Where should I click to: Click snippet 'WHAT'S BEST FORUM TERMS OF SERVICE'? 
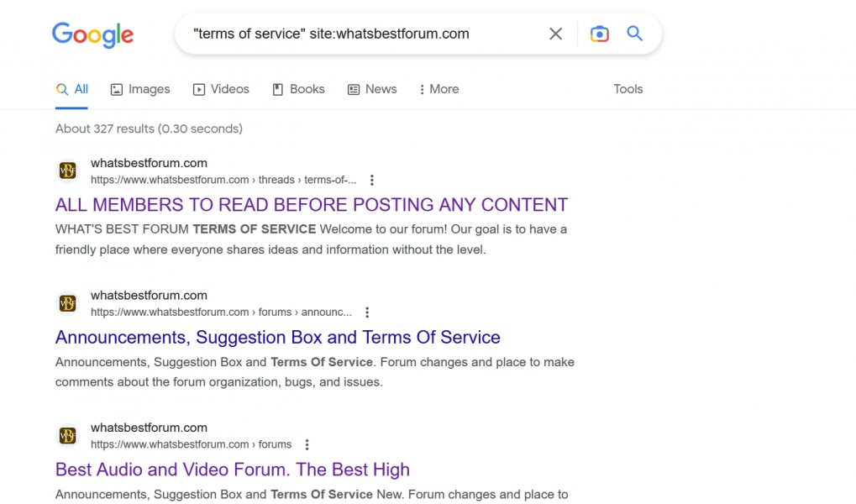point(186,229)
